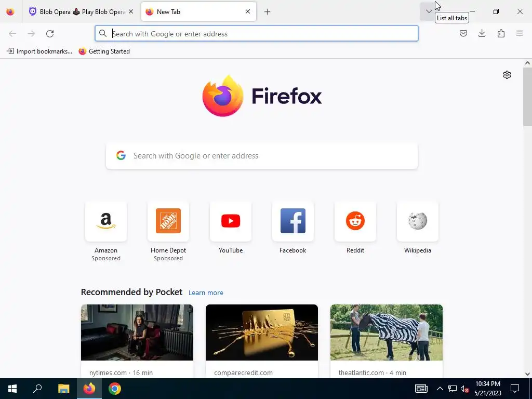This screenshot has height=399, width=532.
Task: Click the Google search box on page
Action: pyautogui.click(x=262, y=156)
